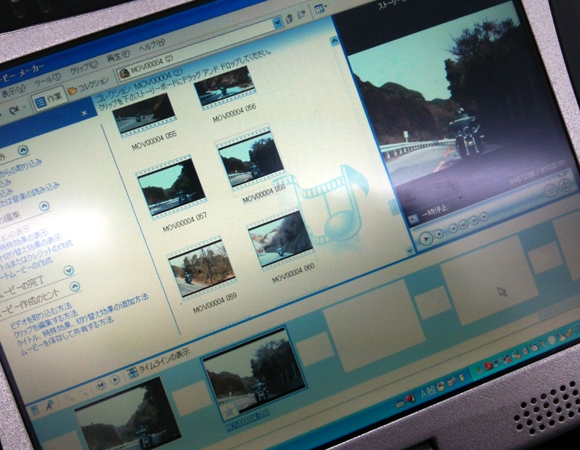Open the Views icon dropdown in toolbar
Image resolution: width=580 pixels, height=450 pixels.
321,9
